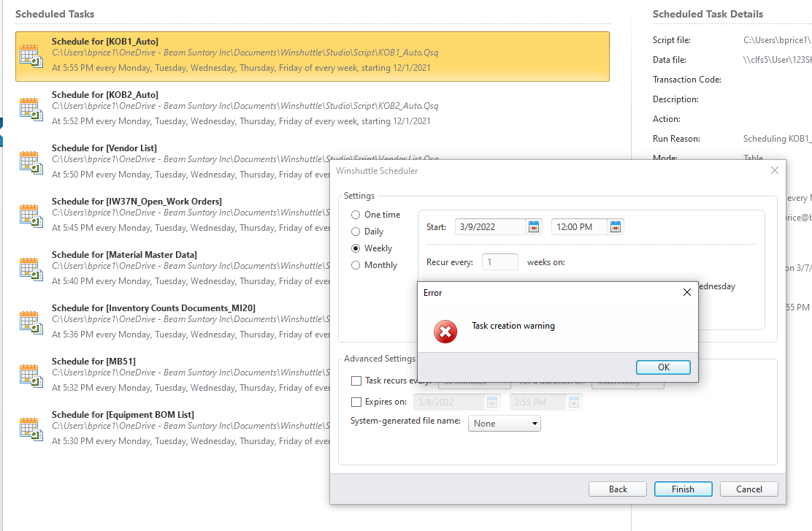Open the start time clock picker
812x531 pixels.
coord(616,226)
